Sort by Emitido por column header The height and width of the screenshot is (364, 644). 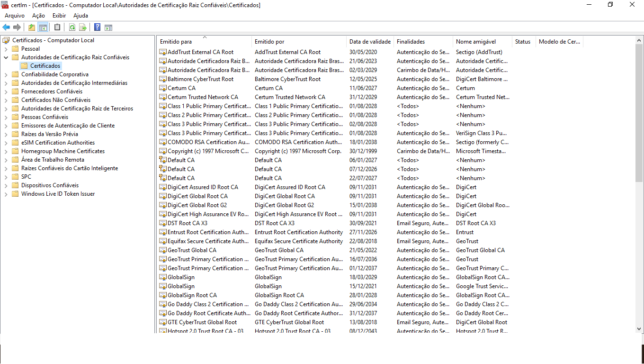pos(299,42)
